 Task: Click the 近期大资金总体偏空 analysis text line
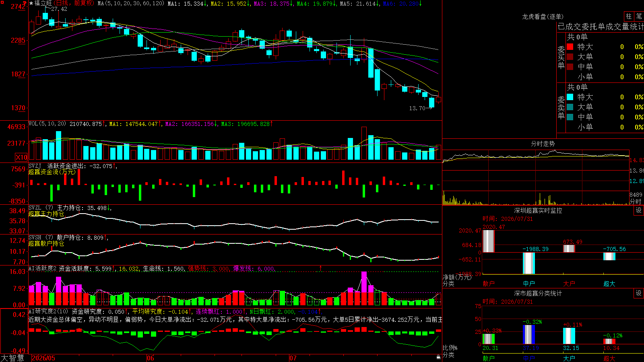[x=235, y=319]
